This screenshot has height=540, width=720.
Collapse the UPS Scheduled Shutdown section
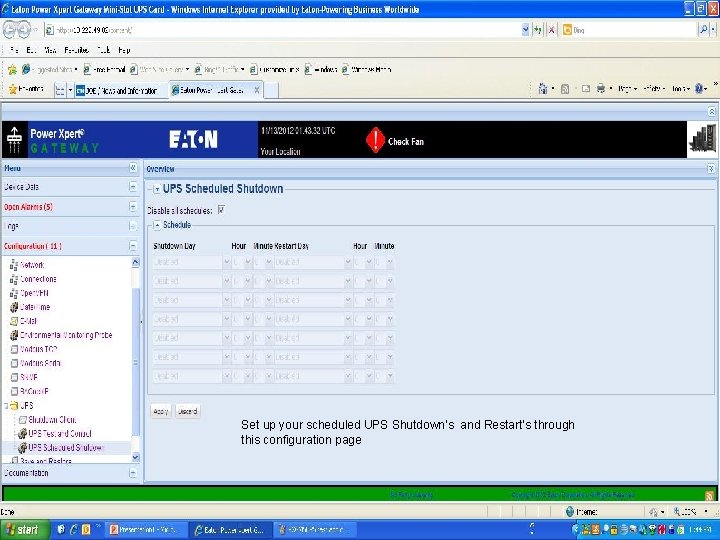157,189
